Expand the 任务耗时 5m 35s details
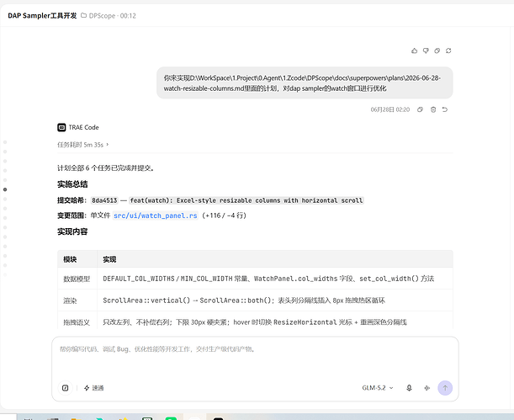This screenshot has width=514, height=420. coord(83,145)
